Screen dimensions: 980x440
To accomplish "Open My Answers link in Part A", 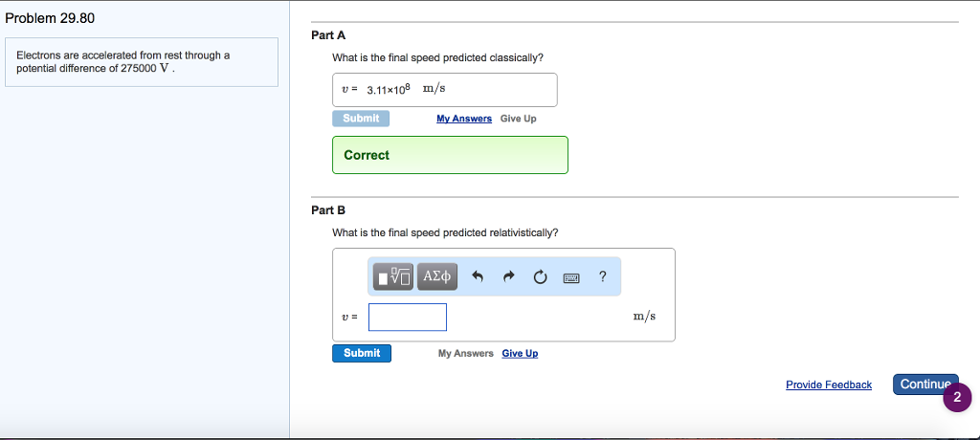I will tap(464, 119).
